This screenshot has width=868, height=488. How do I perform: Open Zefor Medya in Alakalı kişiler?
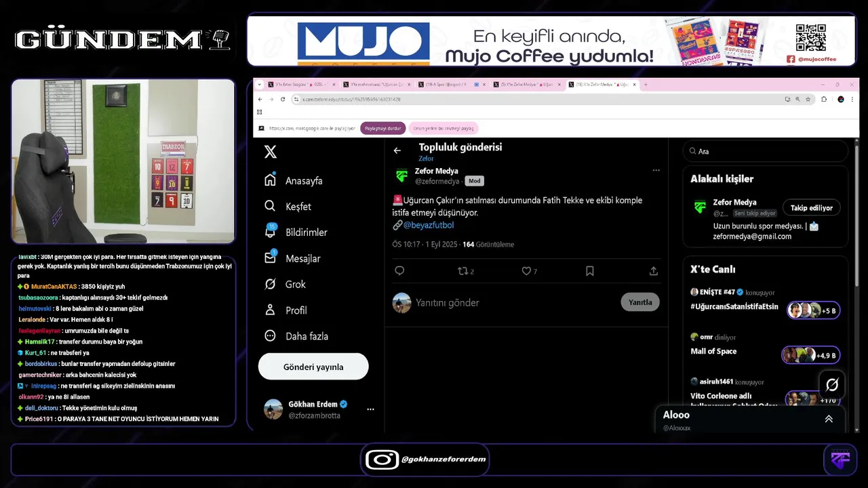(734, 202)
